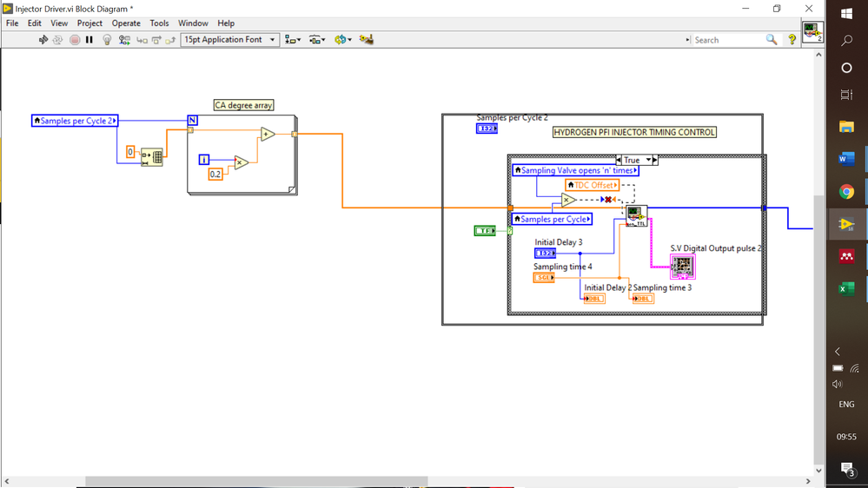Open the Edit menu
The image size is (868, 488).
(x=35, y=23)
